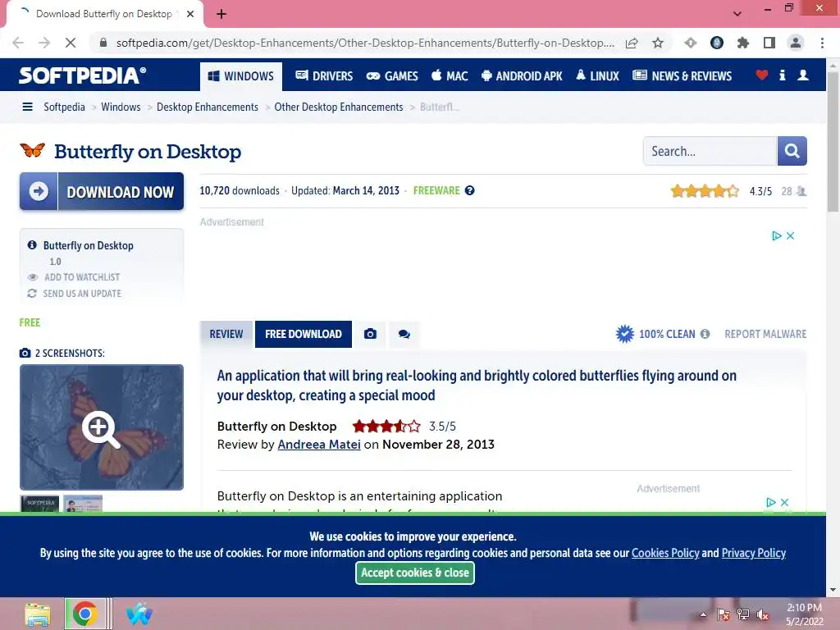Toggle Chrome side panel icon

tap(769, 43)
